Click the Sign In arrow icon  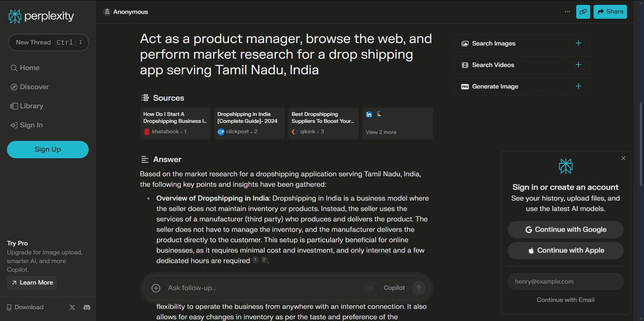point(14,125)
